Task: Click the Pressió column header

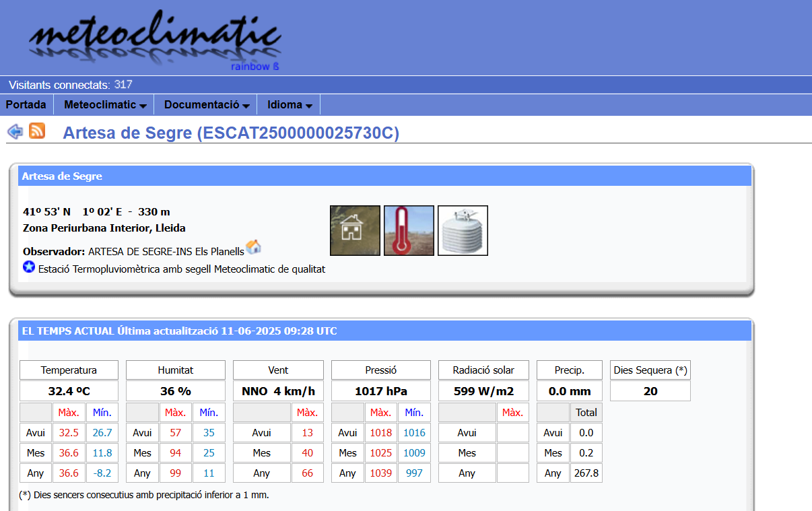Action: point(380,370)
